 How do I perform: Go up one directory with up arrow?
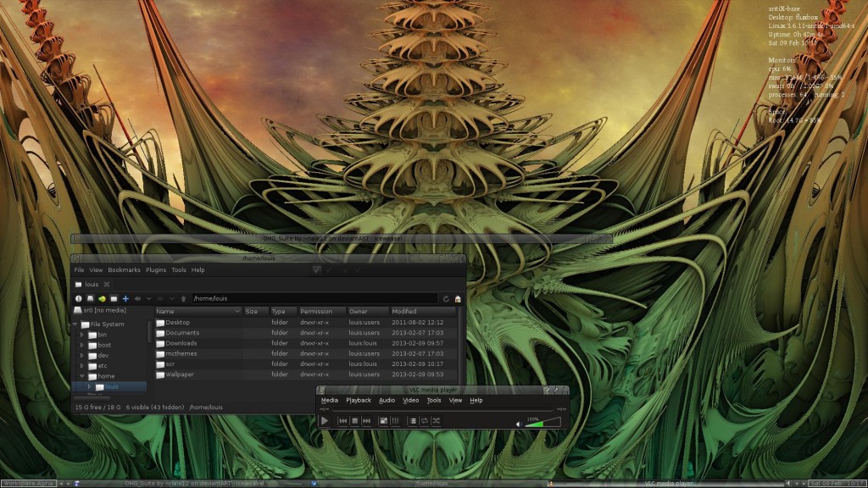(183, 298)
